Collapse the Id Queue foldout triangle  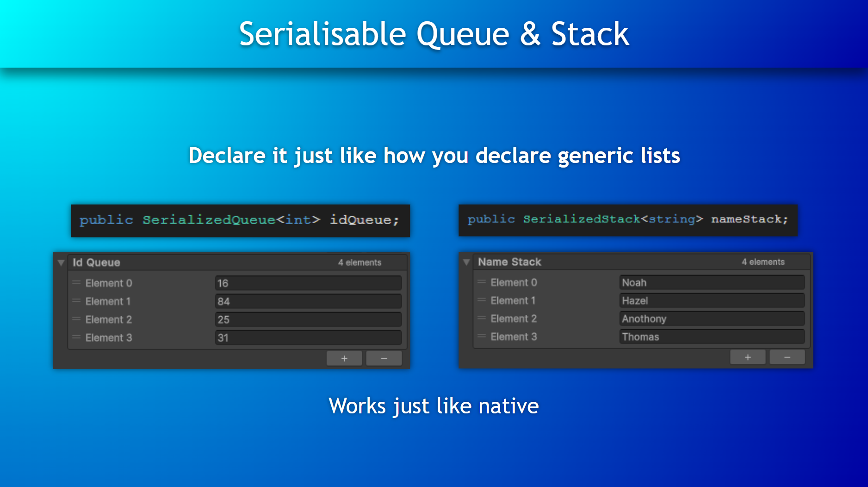(x=61, y=262)
